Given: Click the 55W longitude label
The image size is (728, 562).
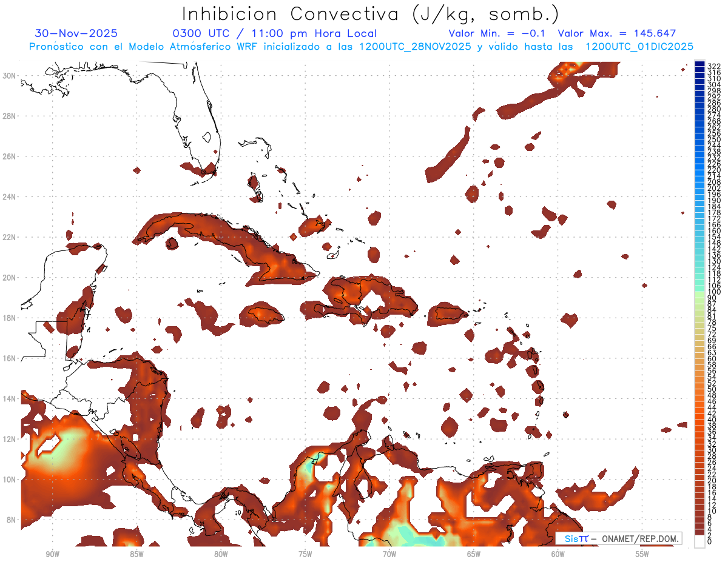Looking at the screenshot, I should point(642,555).
